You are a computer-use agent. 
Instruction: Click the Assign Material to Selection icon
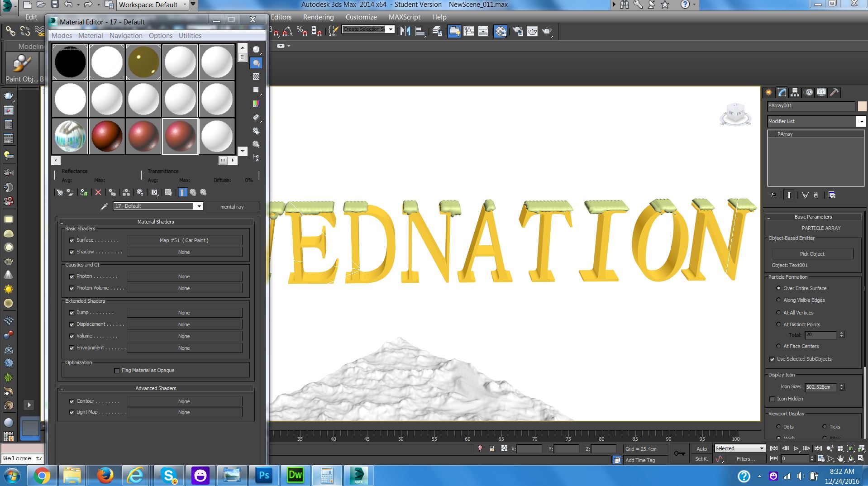coord(84,192)
